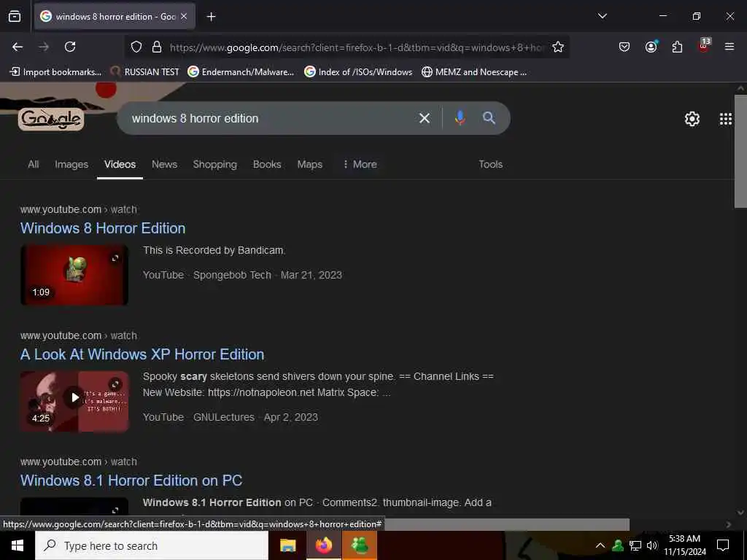Open a new browser tab
This screenshot has height=560, width=747.
coord(211,17)
